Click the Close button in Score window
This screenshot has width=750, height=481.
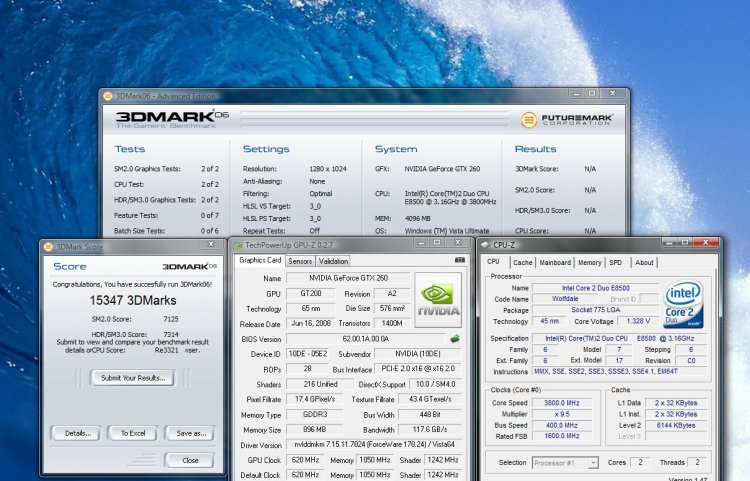pos(190,460)
